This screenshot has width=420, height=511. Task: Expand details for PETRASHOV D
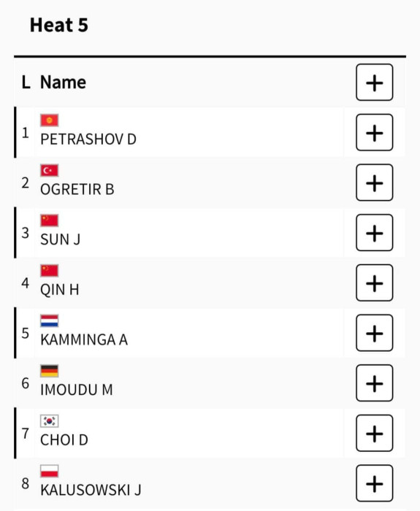pos(374,133)
